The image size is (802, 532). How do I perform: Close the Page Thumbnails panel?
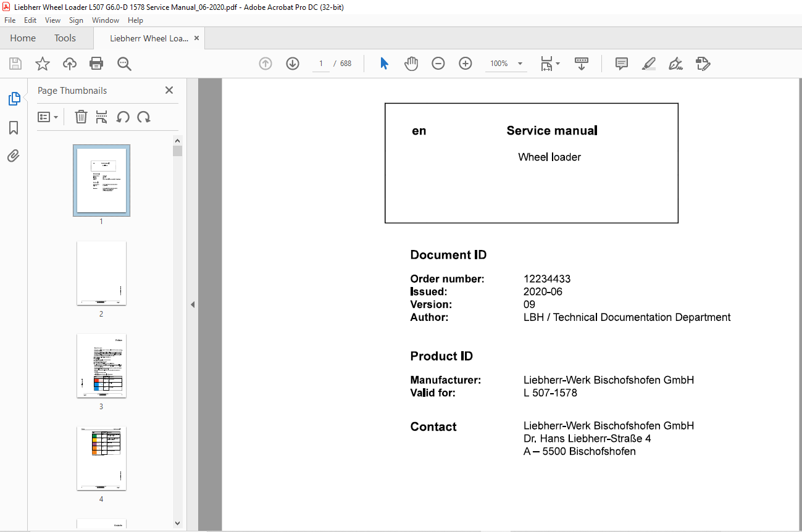pos(169,90)
